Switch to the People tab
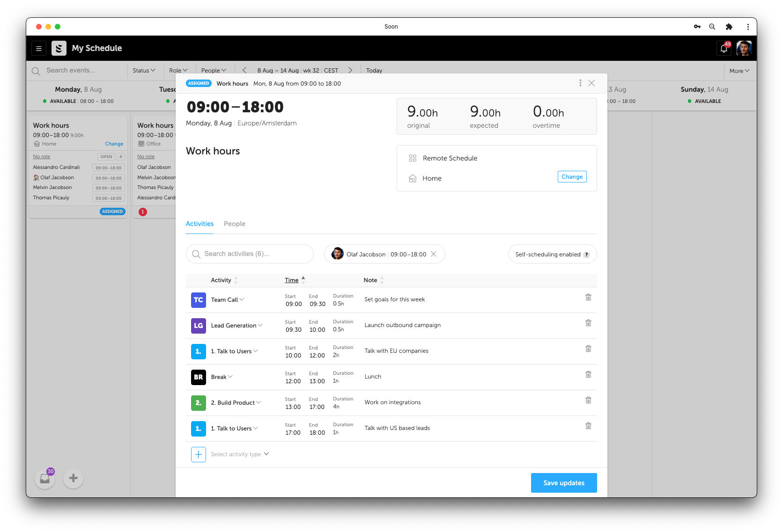This screenshot has height=532, width=783. 235,224
